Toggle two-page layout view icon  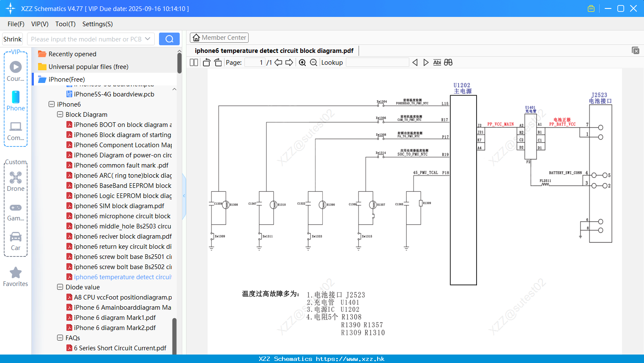pos(194,63)
